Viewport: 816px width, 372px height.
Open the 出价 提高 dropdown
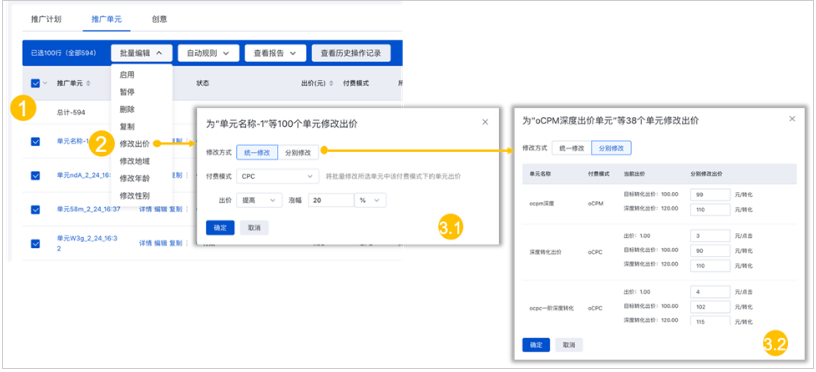click(259, 200)
